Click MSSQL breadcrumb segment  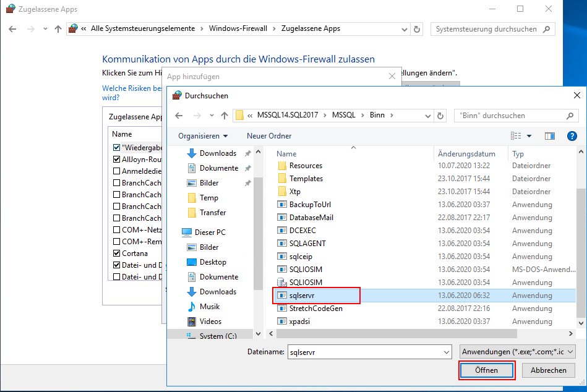coord(344,115)
